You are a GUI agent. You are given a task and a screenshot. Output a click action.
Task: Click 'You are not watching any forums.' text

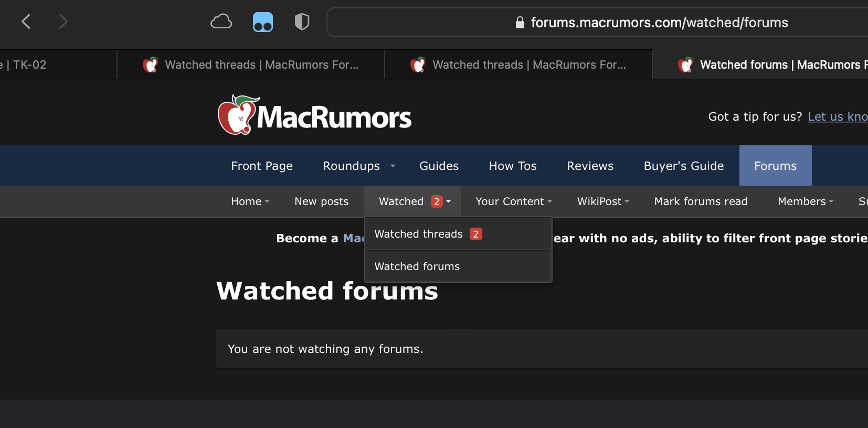point(325,349)
